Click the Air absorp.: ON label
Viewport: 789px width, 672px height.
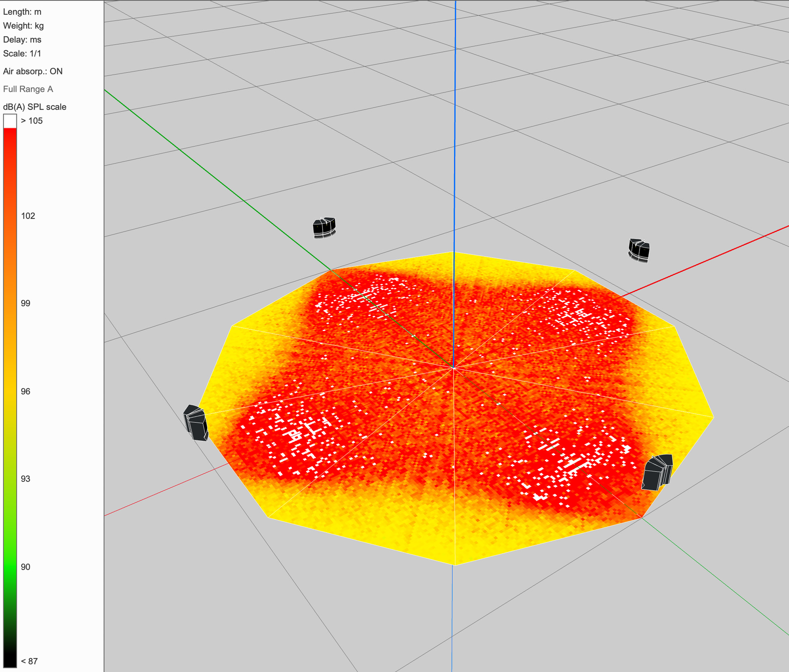[x=33, y=71]
